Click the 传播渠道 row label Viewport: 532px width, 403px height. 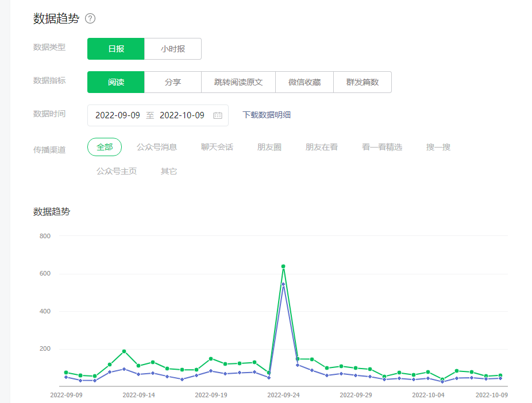coord(49,150)
